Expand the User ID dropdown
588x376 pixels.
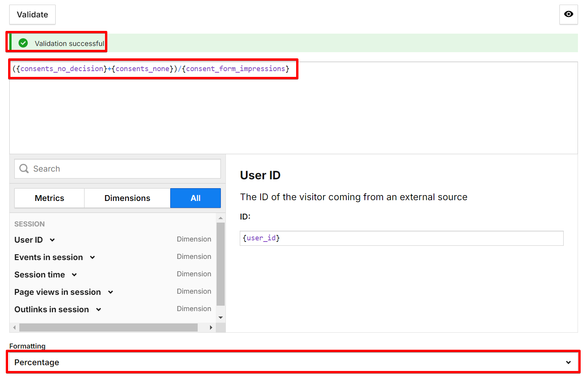52,240
